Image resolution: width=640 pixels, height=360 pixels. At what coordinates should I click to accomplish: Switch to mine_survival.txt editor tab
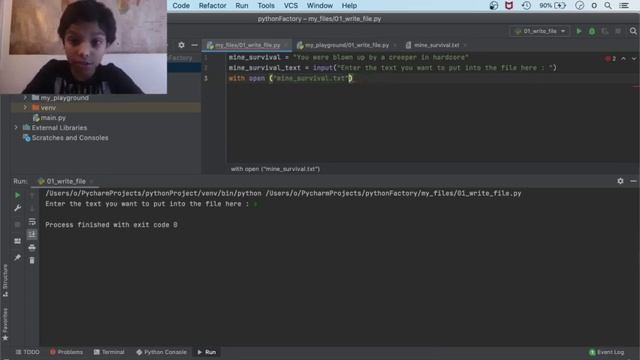(x=436, y=45)
